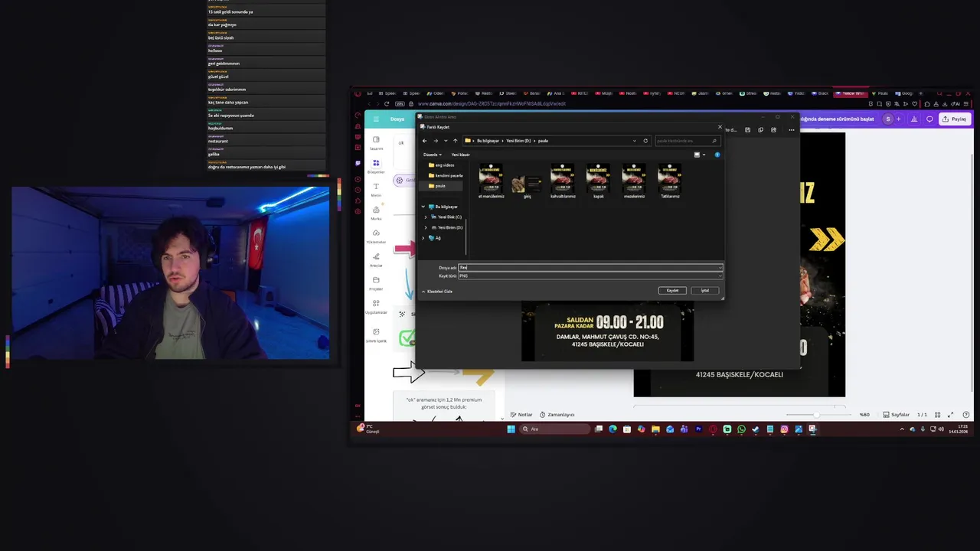Select the et menülerimiz file thumbnail
The width and height of the screenshot is (980, 551).
(491, 181)
